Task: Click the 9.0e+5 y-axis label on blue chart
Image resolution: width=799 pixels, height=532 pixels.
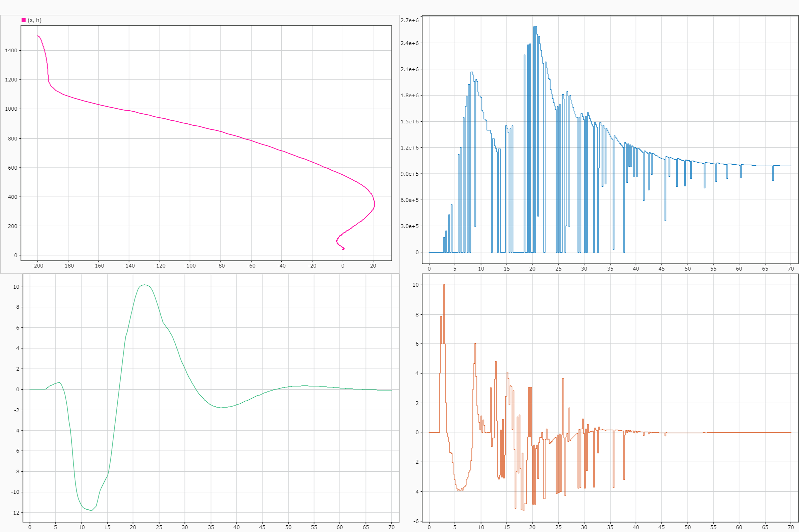Action: [409, 174]
